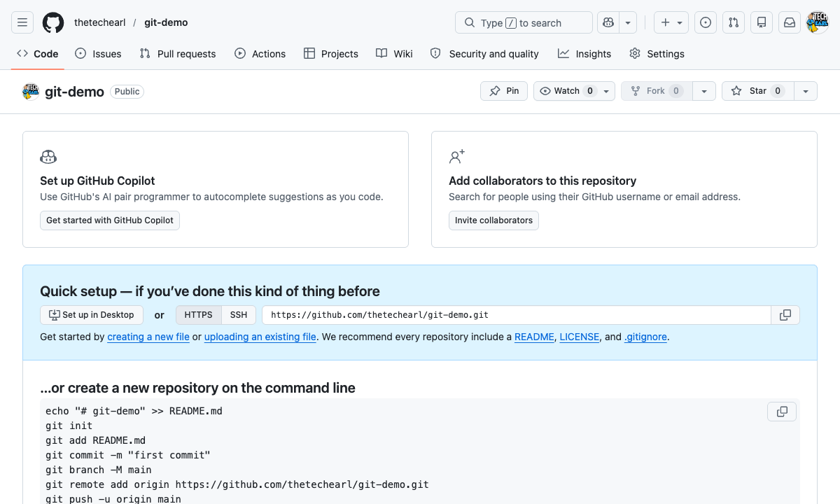Image resolution: width=840 pixels, height=504 pixels.
Task: Open the .gitignore link
Action: (645, 337)
